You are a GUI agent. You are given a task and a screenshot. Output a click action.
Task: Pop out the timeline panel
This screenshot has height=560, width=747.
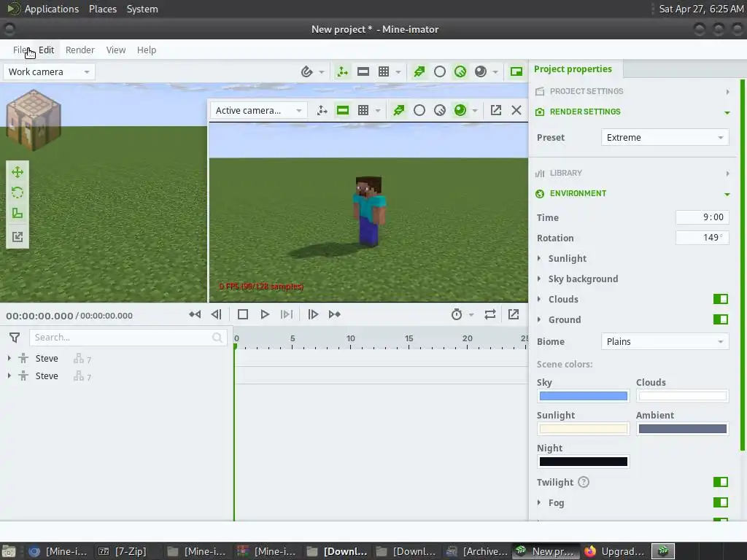click(514, 314)
